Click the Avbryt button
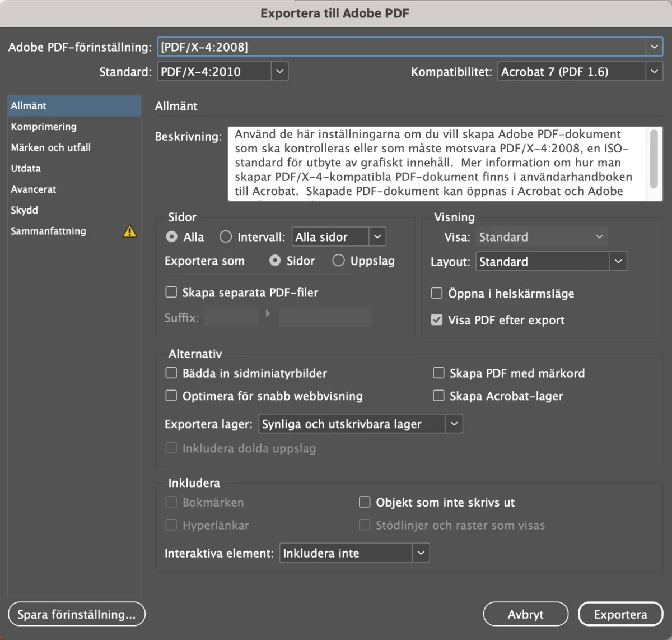 pos(526,614)
